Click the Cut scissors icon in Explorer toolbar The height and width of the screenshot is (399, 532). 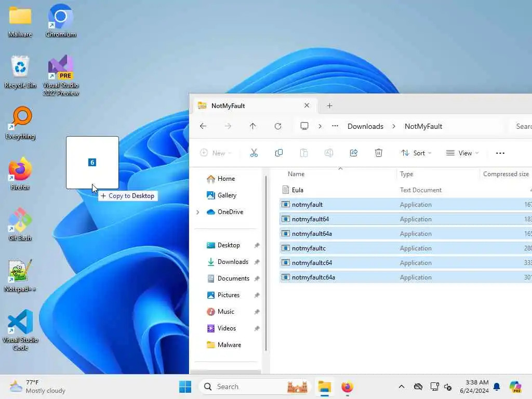[254, 153]
